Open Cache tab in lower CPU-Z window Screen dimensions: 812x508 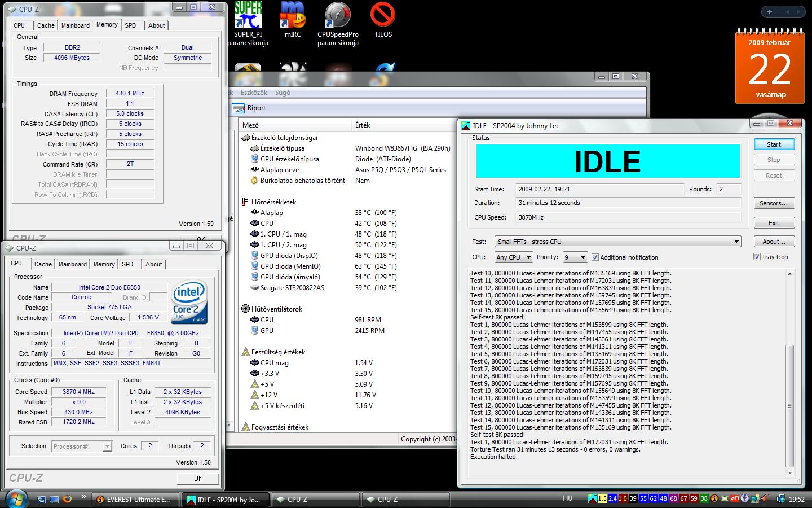(x=43, y=264)
